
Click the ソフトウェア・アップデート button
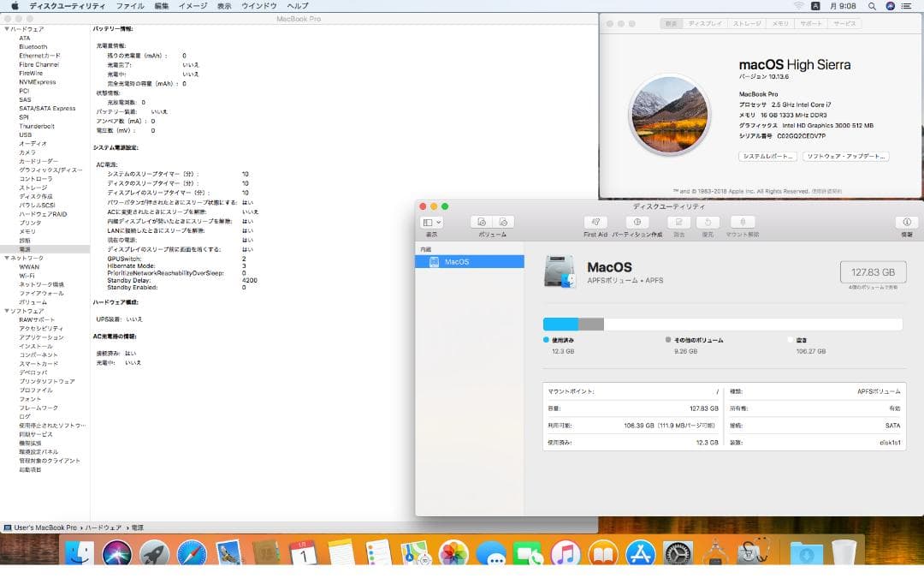(844, 156)
